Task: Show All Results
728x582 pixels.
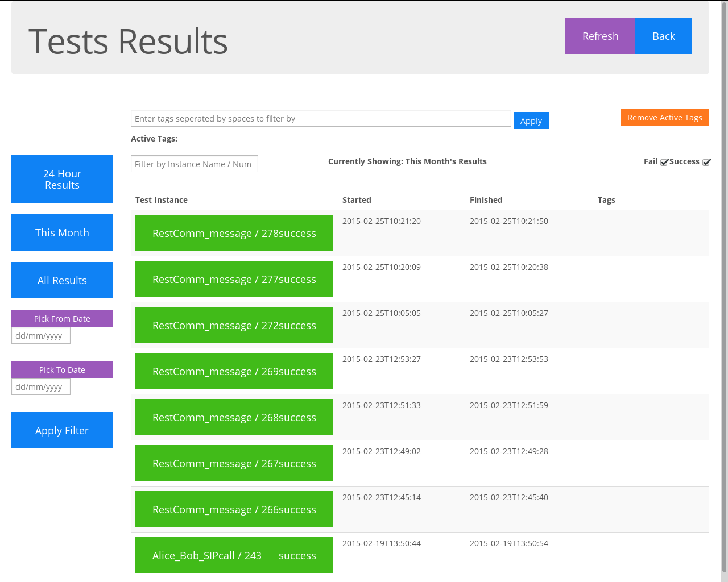Action: [x=62, y=280]
